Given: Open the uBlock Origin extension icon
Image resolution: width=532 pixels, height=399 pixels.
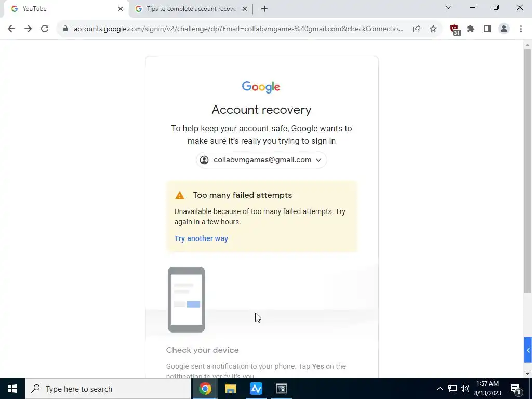Looking at the screenshot, I should 455,30.
